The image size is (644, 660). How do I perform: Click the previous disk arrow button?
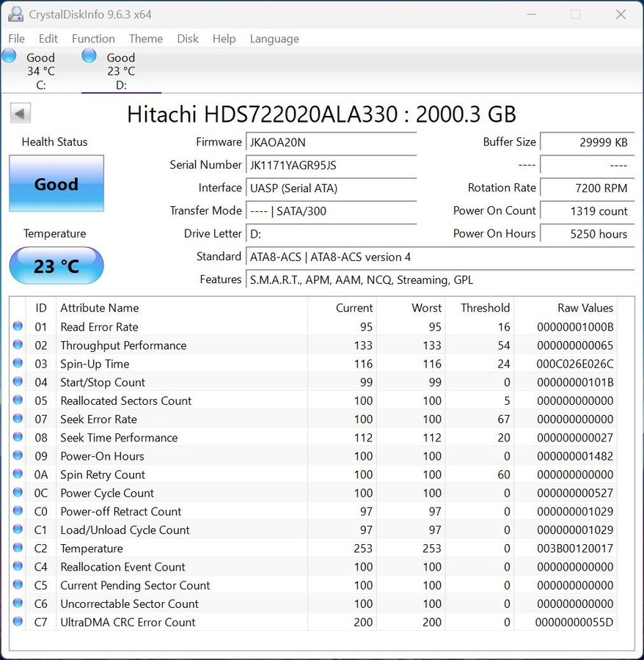[21, 114]
